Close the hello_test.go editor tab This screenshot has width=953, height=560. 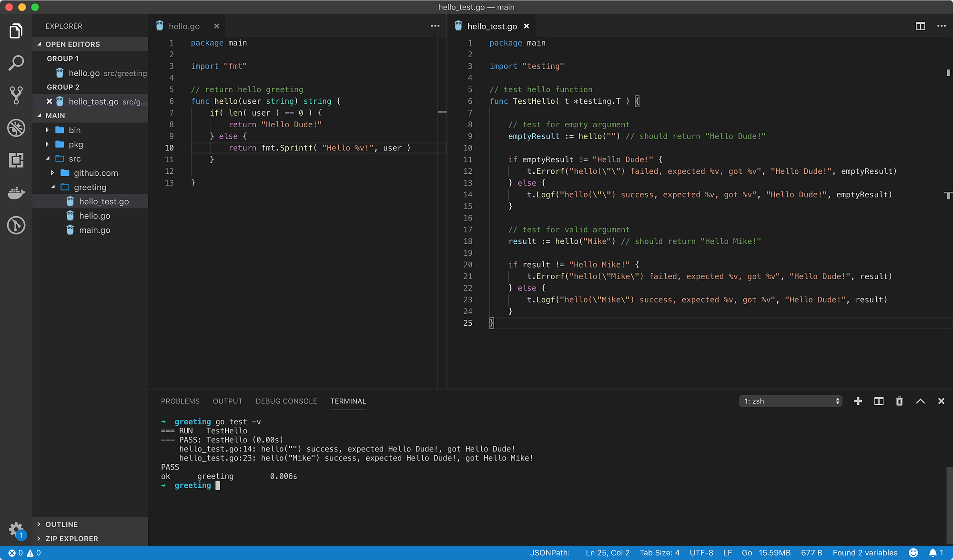[527, 26]
